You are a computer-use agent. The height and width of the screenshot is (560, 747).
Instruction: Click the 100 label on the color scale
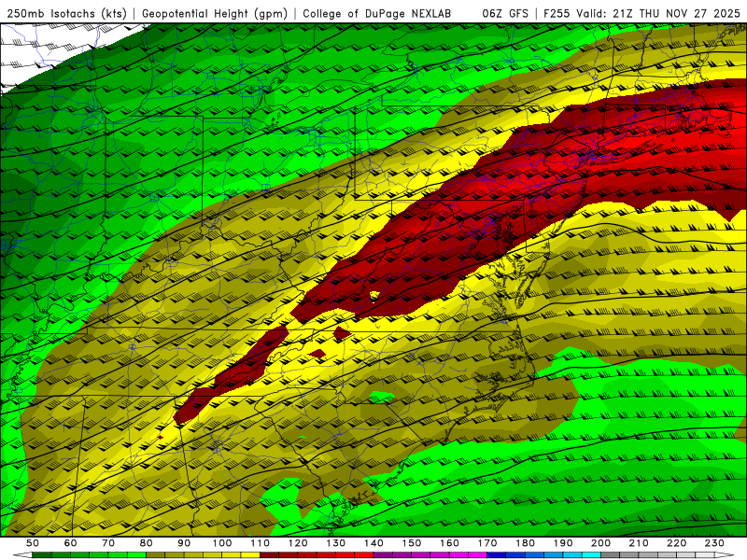(222, 543)
